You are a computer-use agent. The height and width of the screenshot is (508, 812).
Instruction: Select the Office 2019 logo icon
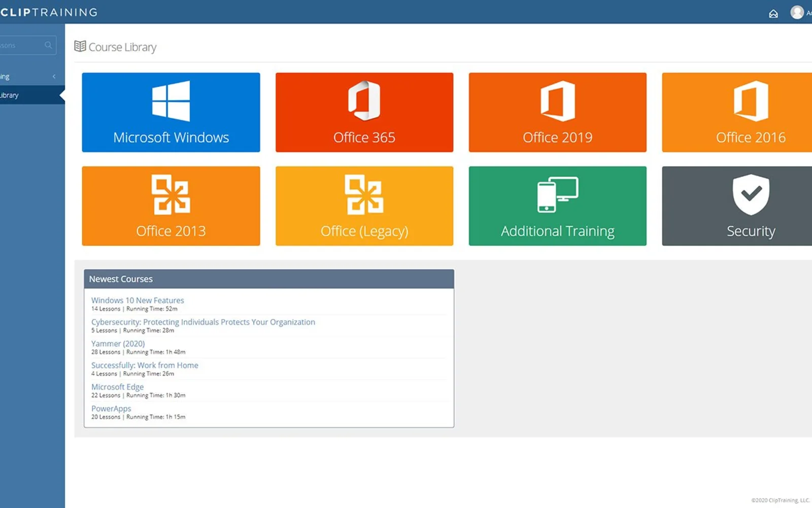point(558,101)
